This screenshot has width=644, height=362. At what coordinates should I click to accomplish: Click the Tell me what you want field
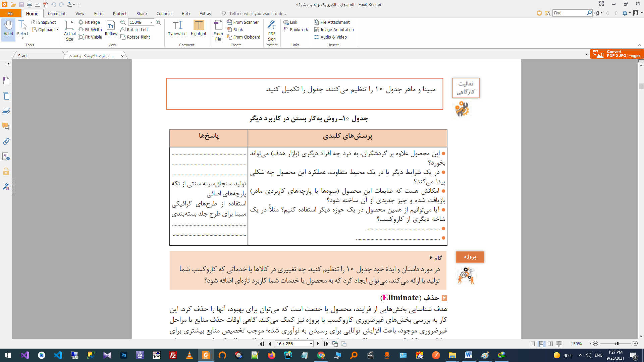pyautogui.click(x=257, y=13)
